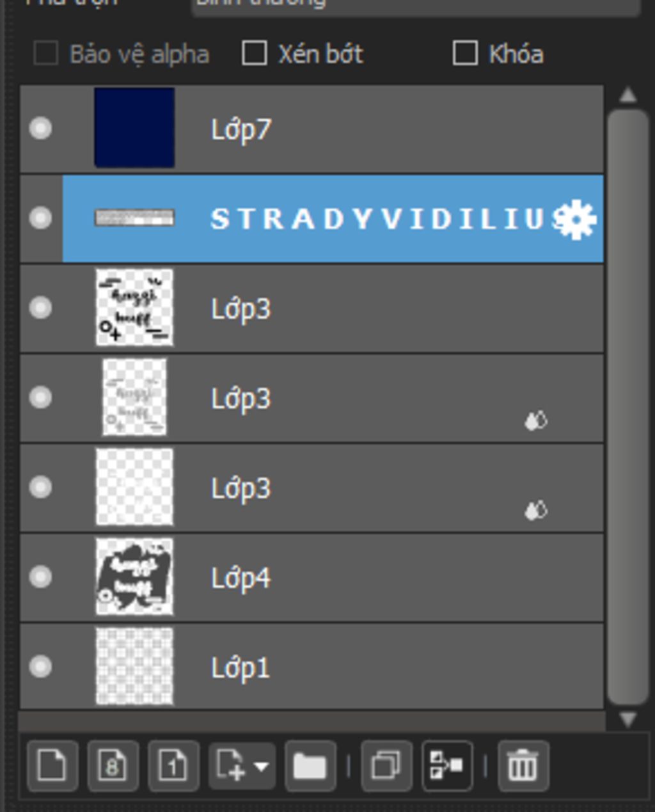This screenshot has height=812, width=655.
Task: Click the navy blue Lớp7 thumbnail
Action: pyautogui.click(x=134, y=128)
